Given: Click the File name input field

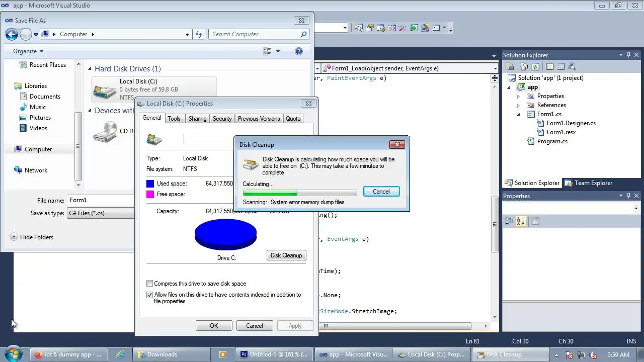Looking at the screenshot, I should [x=101, y=200].
